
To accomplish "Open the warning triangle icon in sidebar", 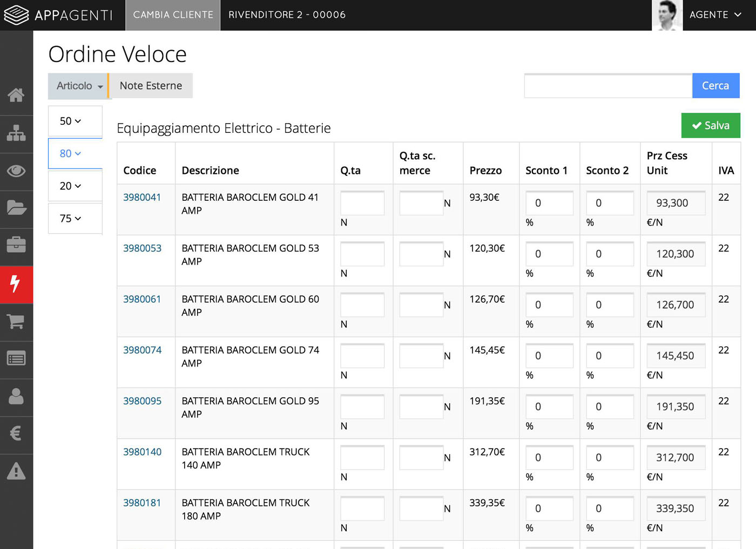I will [x=16, y=471].
